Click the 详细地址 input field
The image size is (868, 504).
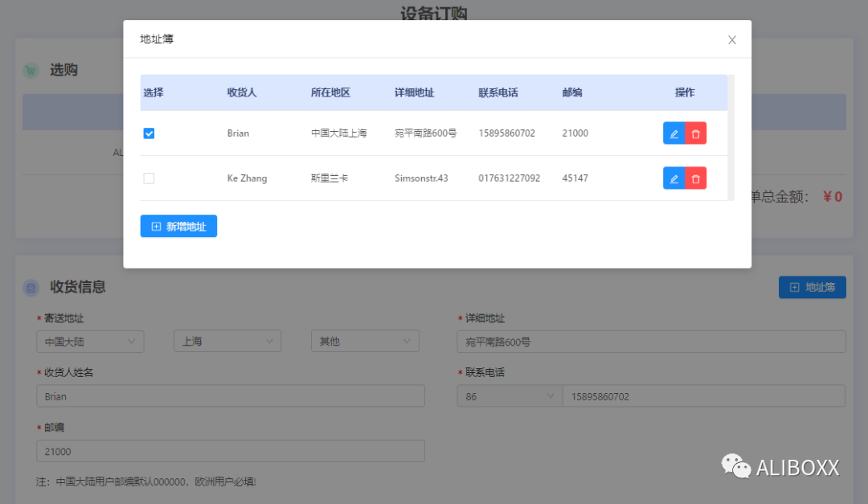[x=651, y=342]
